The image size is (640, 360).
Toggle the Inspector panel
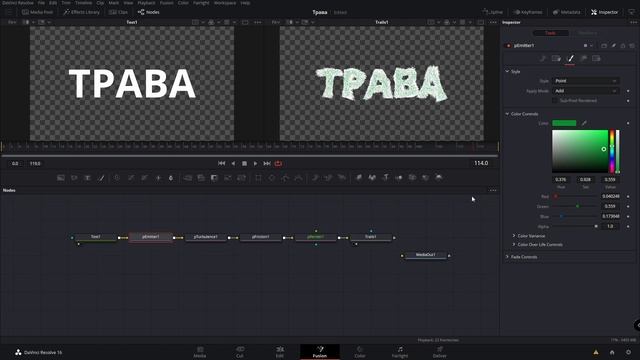click(x=604, y=12)
